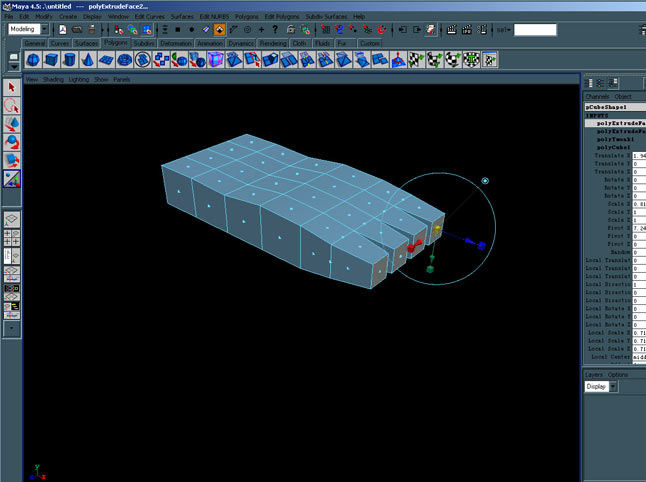Open the Modify menu
Screen dimensions: 646x482
tap(44, 16)
